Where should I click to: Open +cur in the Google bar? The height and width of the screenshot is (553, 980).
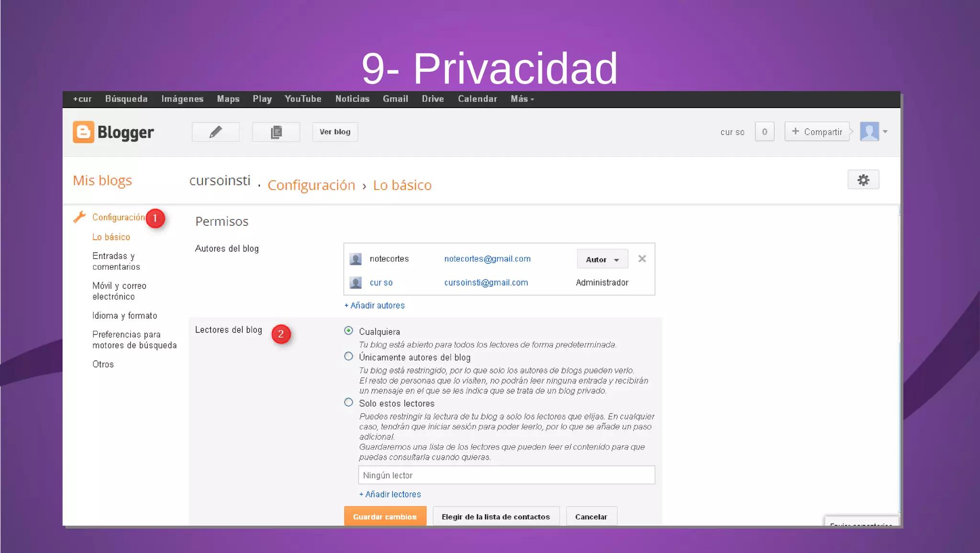tap(82, 99)
